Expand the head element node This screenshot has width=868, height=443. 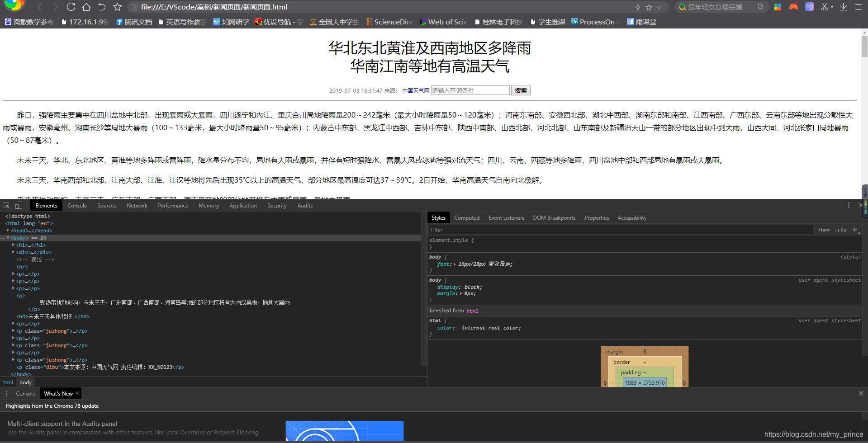tap(8, 231)
